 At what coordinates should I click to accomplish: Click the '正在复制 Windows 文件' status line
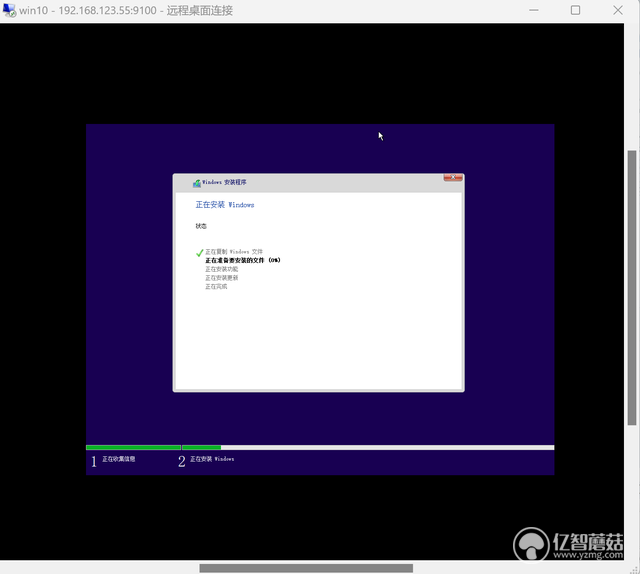tap(234, 251)
